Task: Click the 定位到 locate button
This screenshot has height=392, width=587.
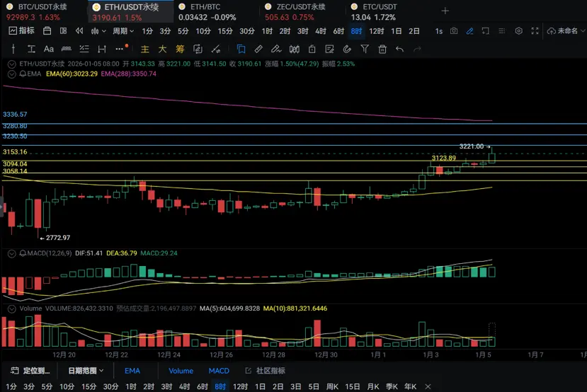Action: coord(30,371)
